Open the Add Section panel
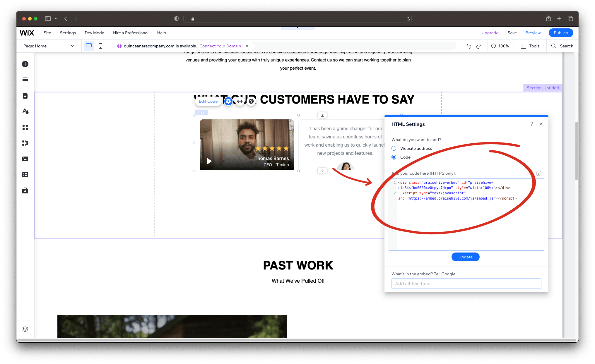595x364 pixels. tap(25, 80)
